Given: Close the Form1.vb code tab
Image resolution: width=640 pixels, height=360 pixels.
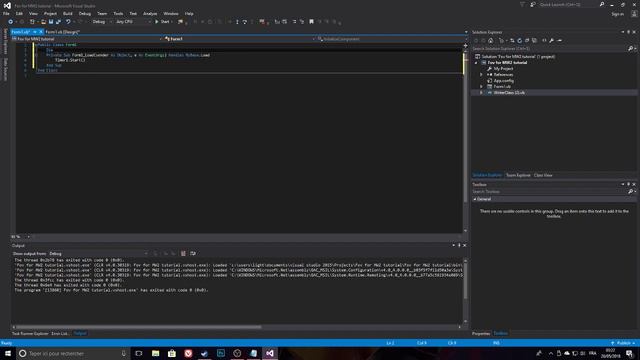Looking at the screenshot, I should coord(41,32).
